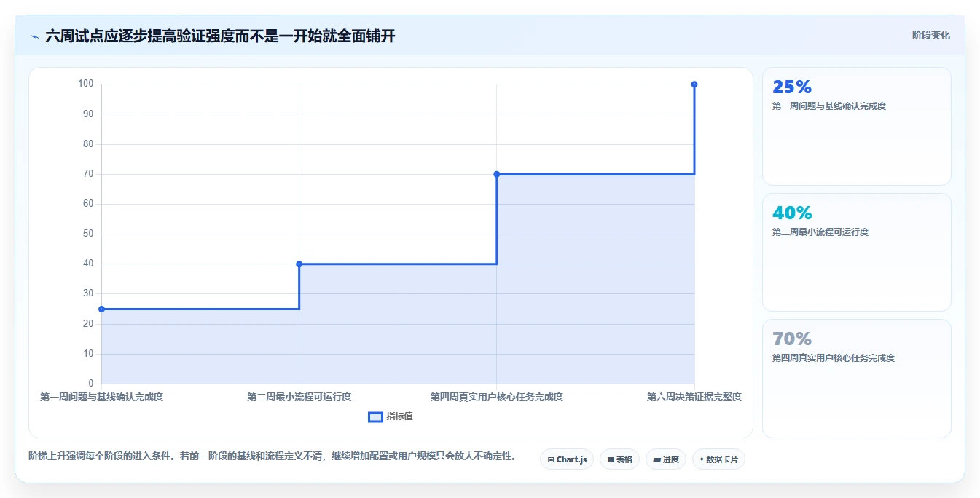This screenshot has width=980, height=498.
Task: Click the x-axis label 第四周真实用户核心任务完成度
Action: coord(497,397)
